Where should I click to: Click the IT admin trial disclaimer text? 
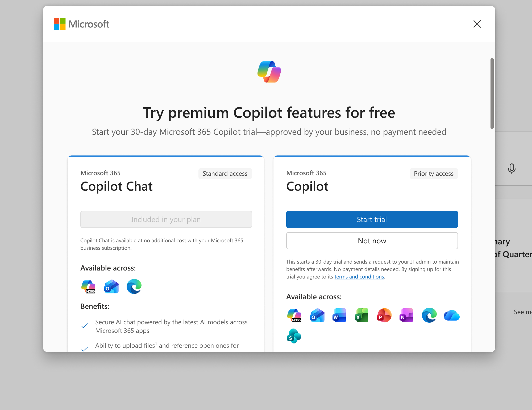(372, 269)
